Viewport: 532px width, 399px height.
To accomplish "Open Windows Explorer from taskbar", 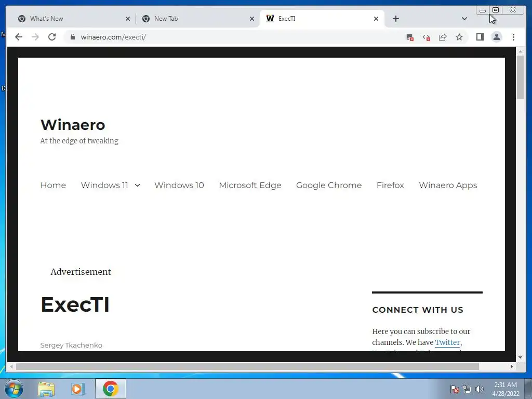I will pyautogui.click(x=46, y=389).
